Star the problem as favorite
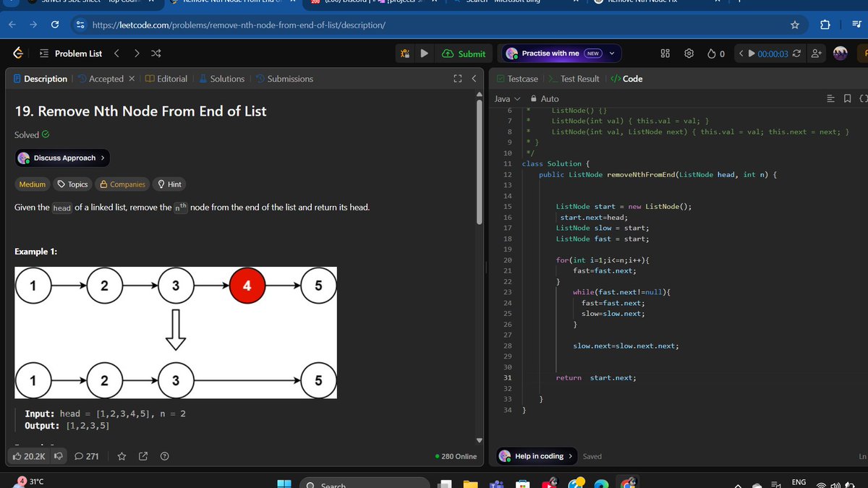Image resolution: width=868 pixels, height=488 pixels. pyautogui.click(x=122, y=456)
